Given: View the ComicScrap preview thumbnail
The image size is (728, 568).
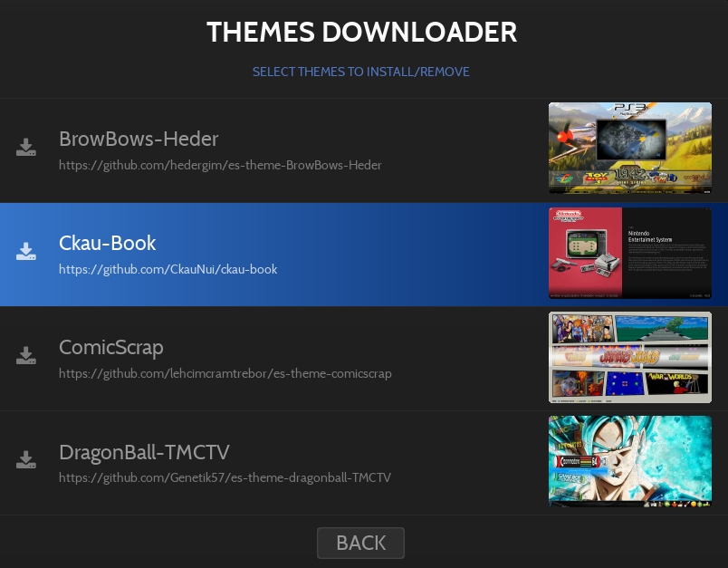Looking at the screenshot, I should click(x=630, y=358).
